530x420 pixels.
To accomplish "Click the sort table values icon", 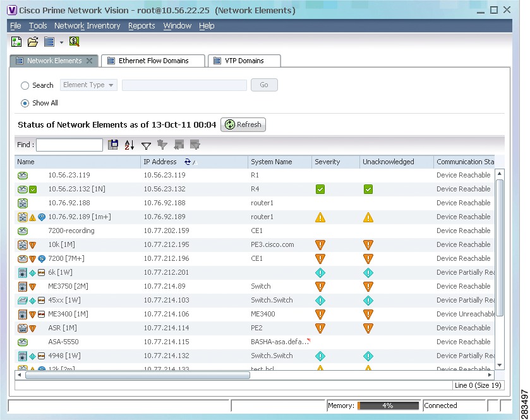I will [129, 145].
